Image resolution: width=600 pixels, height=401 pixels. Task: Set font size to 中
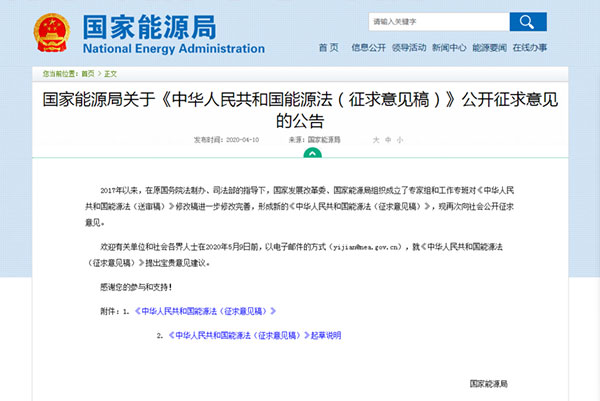tap(388, 140)
